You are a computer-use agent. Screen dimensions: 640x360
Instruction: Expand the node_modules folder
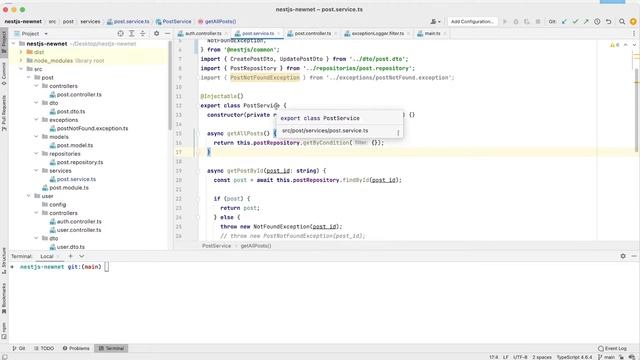point(21,60)
